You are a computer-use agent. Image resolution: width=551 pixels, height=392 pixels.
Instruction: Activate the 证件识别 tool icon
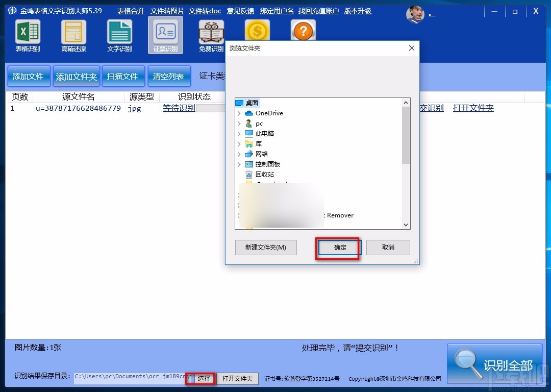(x=165, y=32)
